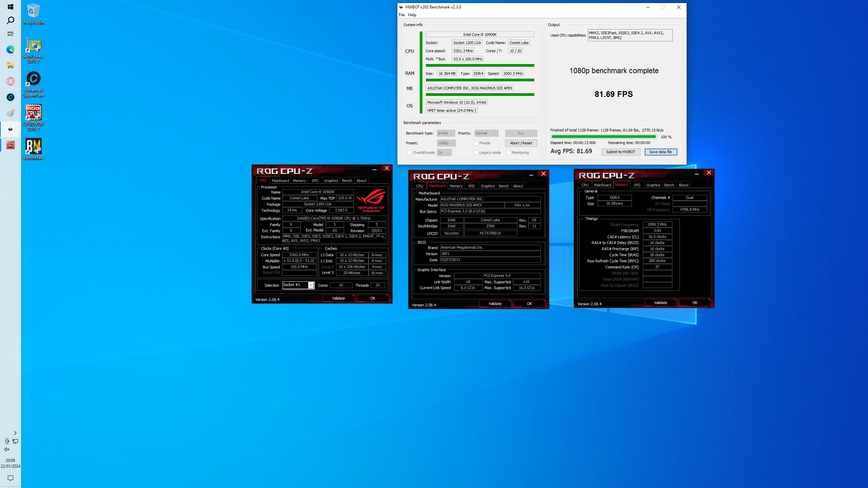Expand Benchmark type 64-bit dropdown
The image size is (868, 488).
pyautogui.click(x=446, y=133)
